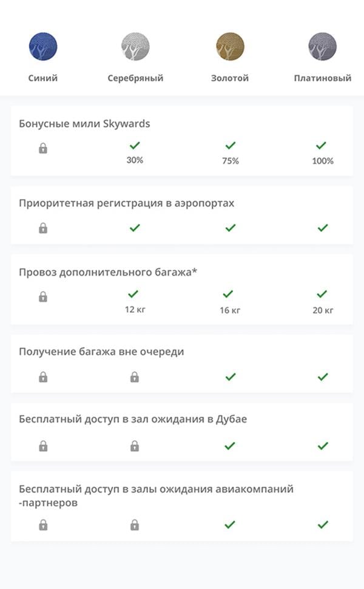The width and height of the screenshot is (364, 589).
Task: Click the Синий lock icon for priority check-in
Action: click(43, 228)
